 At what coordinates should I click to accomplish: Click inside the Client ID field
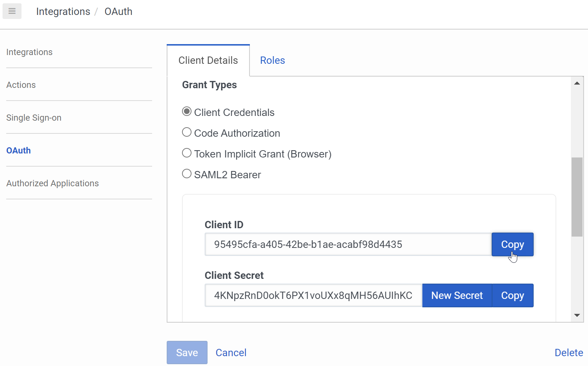click(x=347, y=244)
